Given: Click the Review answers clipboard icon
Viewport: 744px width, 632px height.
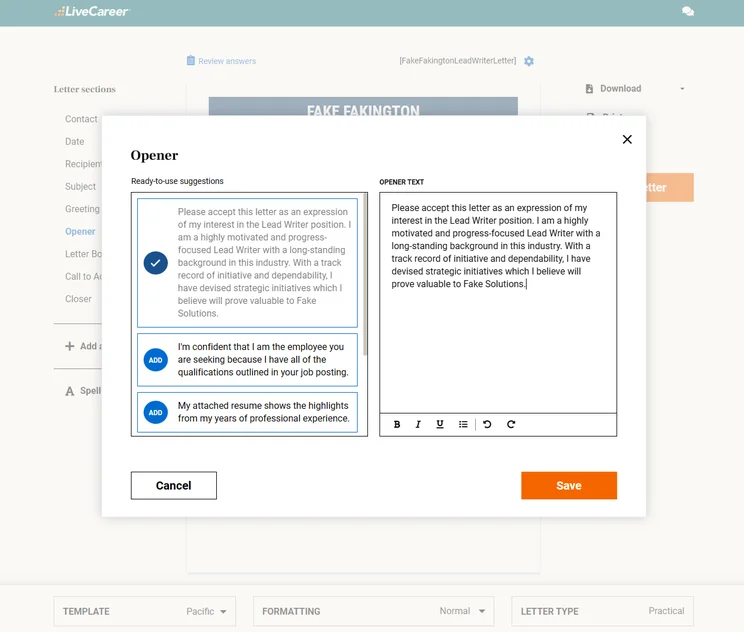Looking at the screenshot, I should [x=191, y=60].
